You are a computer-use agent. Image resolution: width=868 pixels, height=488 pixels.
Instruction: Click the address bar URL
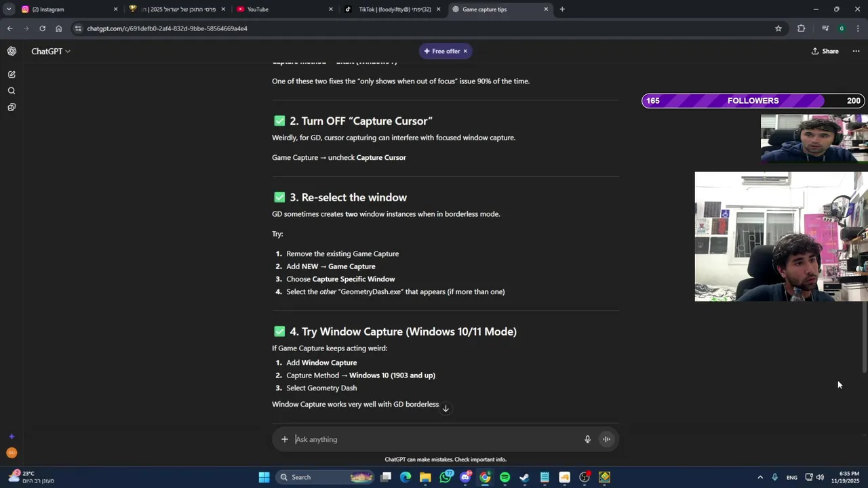[167, 28]
